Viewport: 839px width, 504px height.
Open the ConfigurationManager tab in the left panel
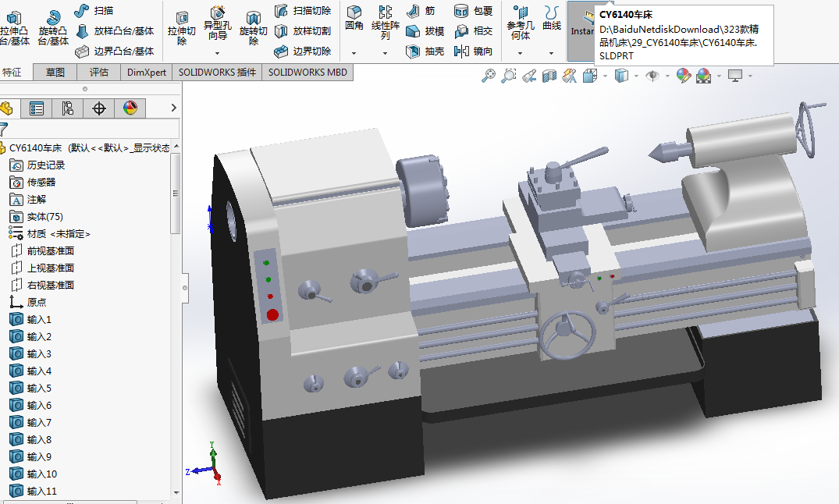point(68,108)
